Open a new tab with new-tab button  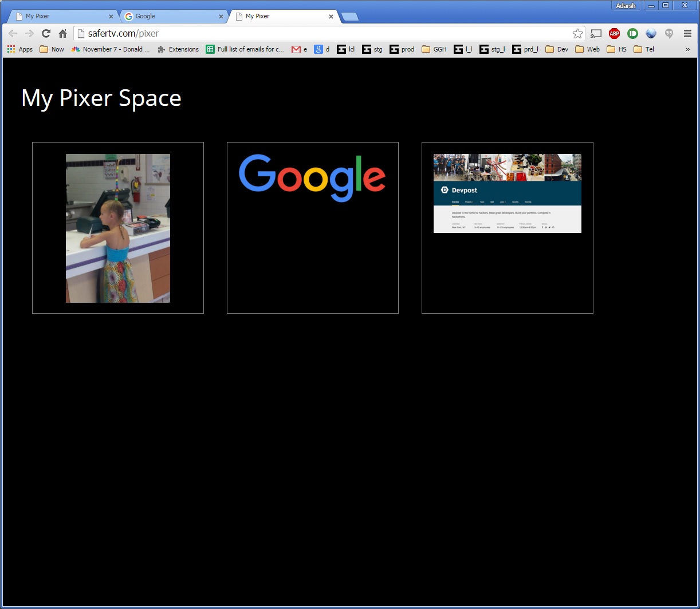coord(350,17)
